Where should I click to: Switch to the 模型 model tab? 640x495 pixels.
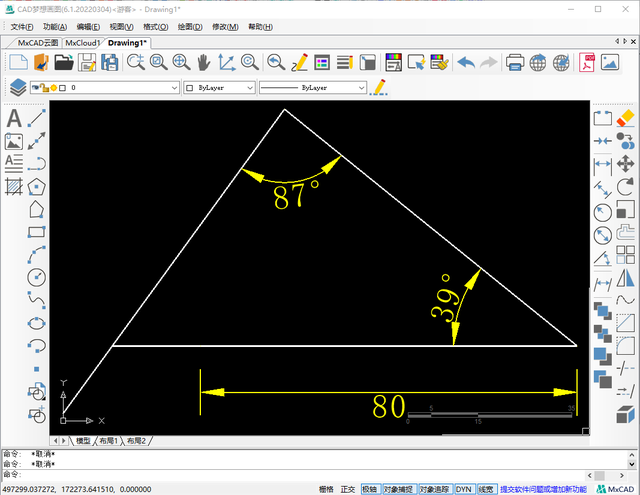point(83,441)
